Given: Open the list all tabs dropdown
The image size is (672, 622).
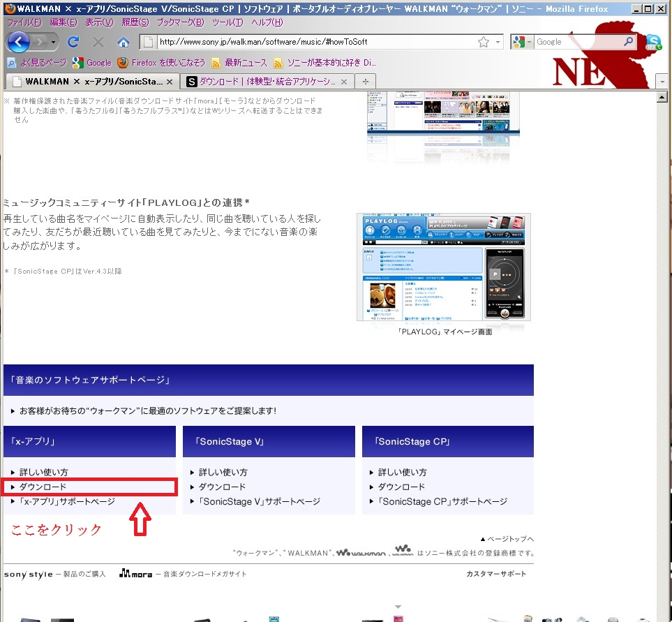Looking at the screenshot, I should click(x=662, y=82).
